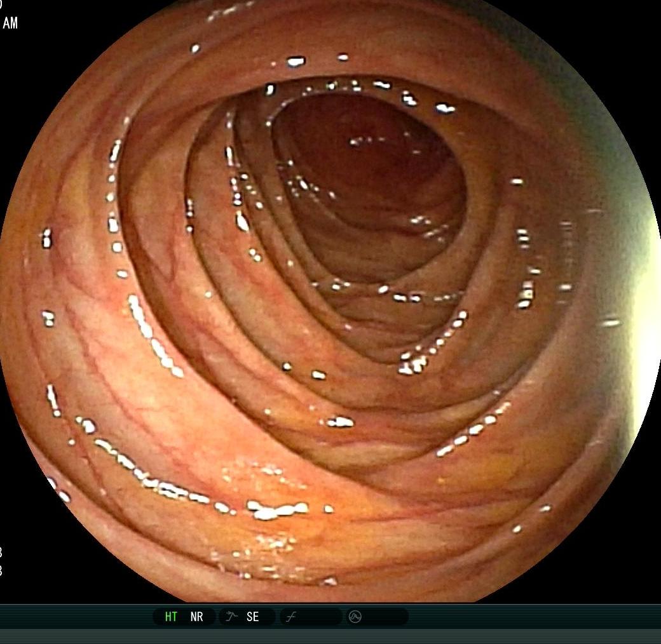Click the green HT status indicator
Image resolution: width=661 pixels, height=644 pixels.
pyautogui.click(x=171, y=617)
